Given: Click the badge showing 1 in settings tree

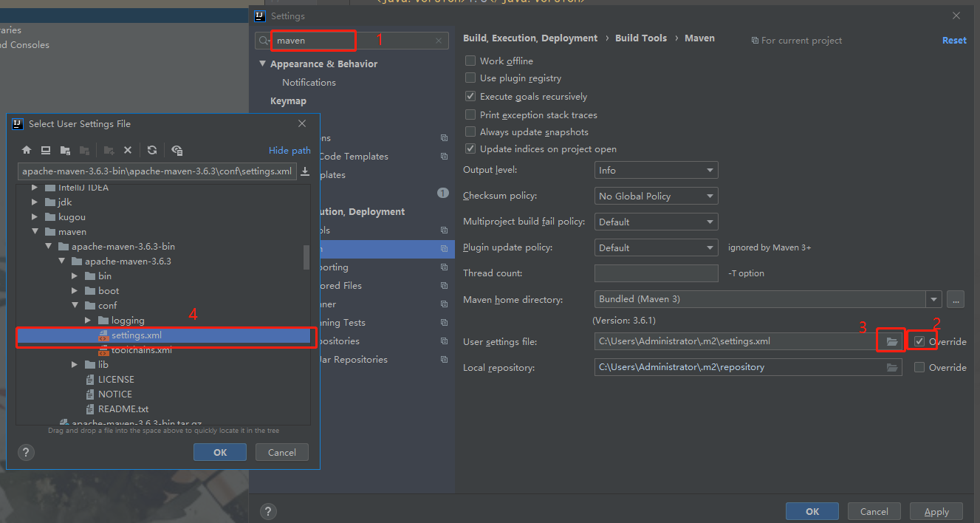Looking at the screenshot, I should 443,193.
